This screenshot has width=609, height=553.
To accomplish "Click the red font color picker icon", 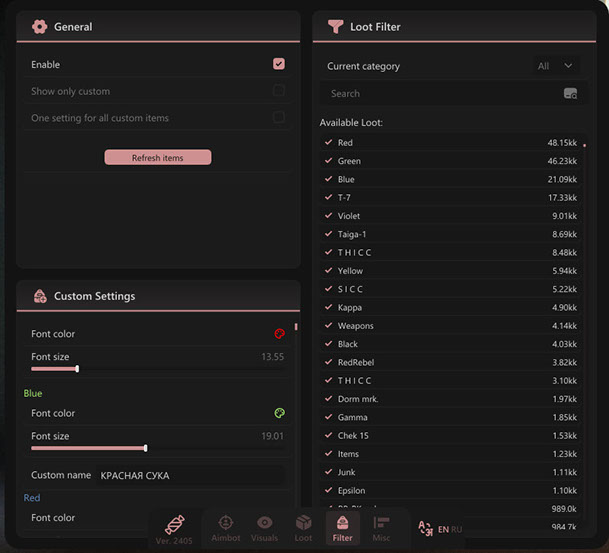I will tap(280, 334).
